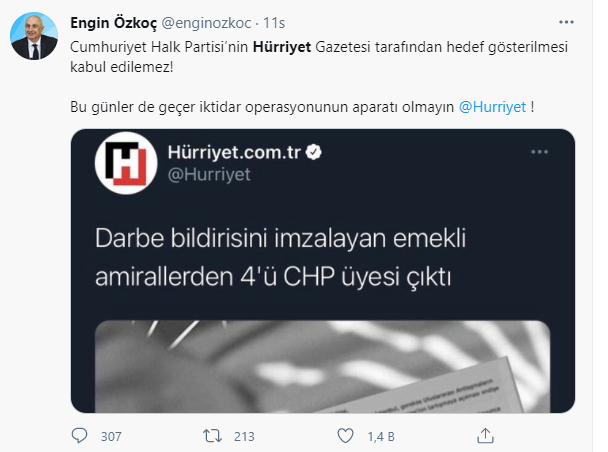
Task: Click the 11s timestamp of the tweet
Action: 274,23
